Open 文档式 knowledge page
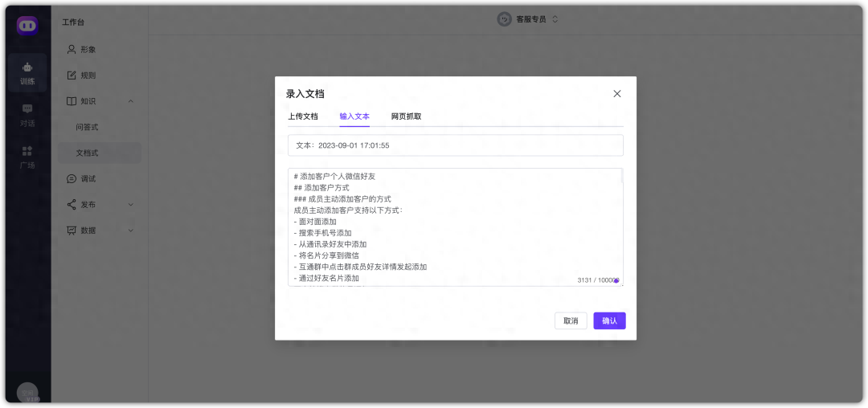The width and height of the screenshot is (868, 408). tap(100, 153)
